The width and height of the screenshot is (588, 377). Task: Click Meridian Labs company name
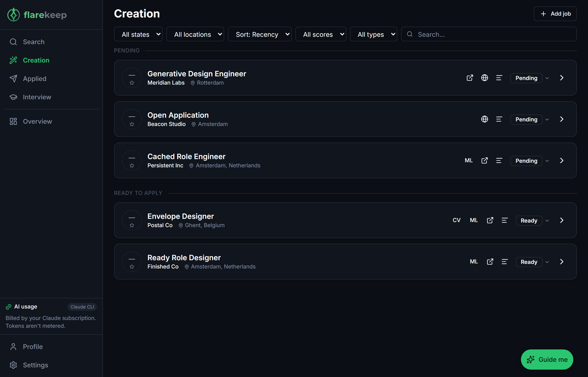(166, 83)
